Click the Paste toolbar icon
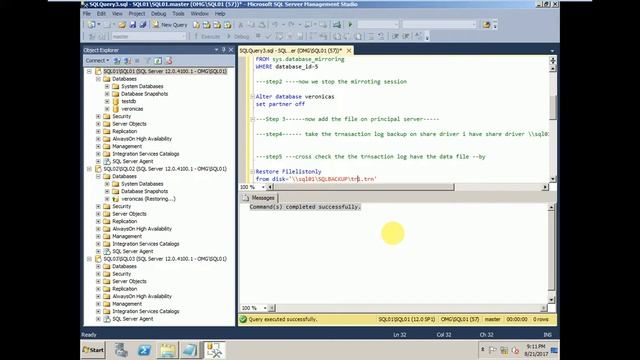 point(262,25)
